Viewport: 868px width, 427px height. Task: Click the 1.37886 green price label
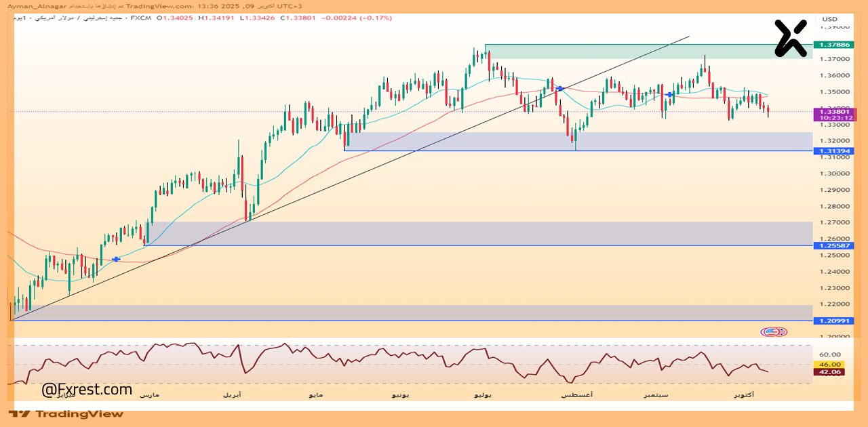click(x=831, y=45)
